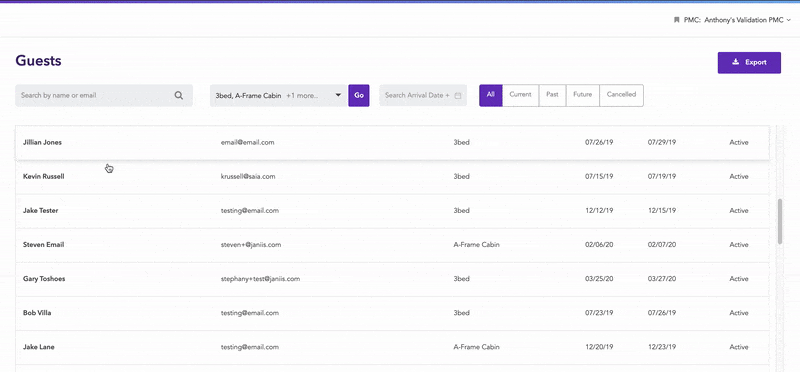Click arrival date 12/20/19
This screenshot has height=372, width=800.
[599, 347]
